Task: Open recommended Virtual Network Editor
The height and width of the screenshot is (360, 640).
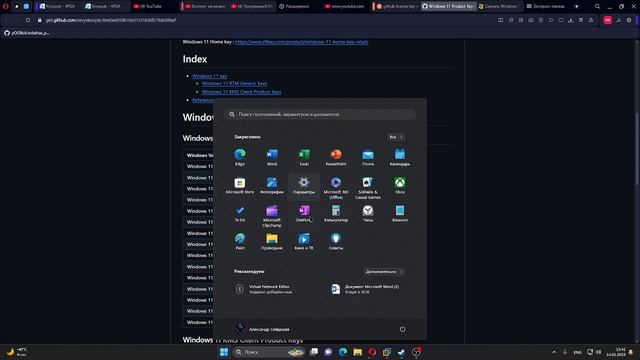Action: click(x=264, y=289)
